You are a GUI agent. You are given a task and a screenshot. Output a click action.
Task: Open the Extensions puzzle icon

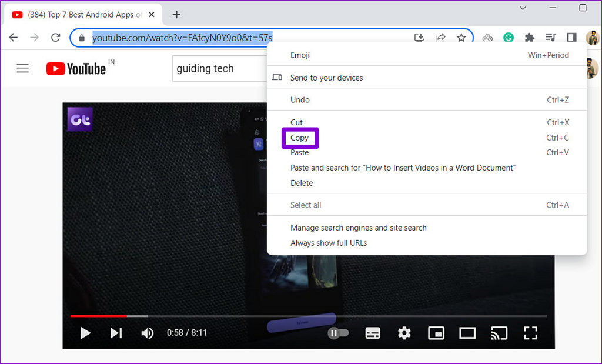(529, 38)
